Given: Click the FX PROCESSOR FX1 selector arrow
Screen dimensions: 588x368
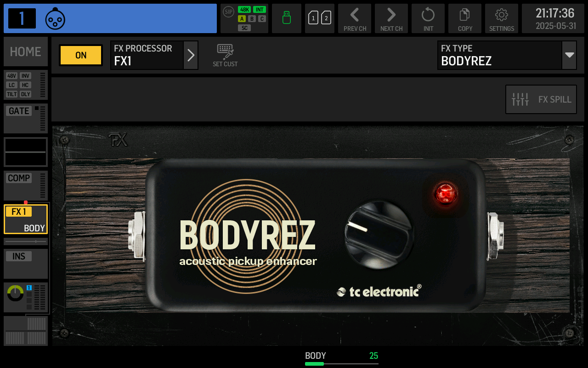Looking at the screenshot, I should coord(191,55).
